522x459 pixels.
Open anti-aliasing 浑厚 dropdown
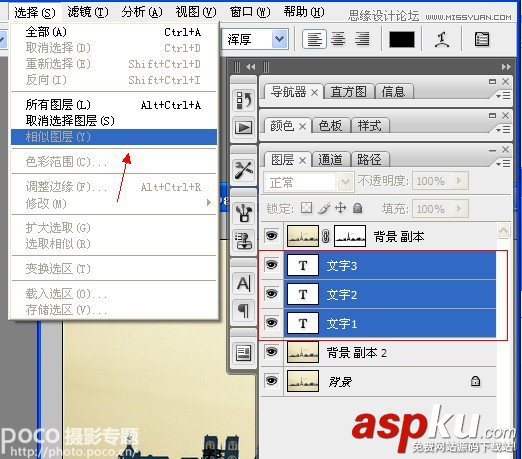pyautogui.click(x=280, y=39)
